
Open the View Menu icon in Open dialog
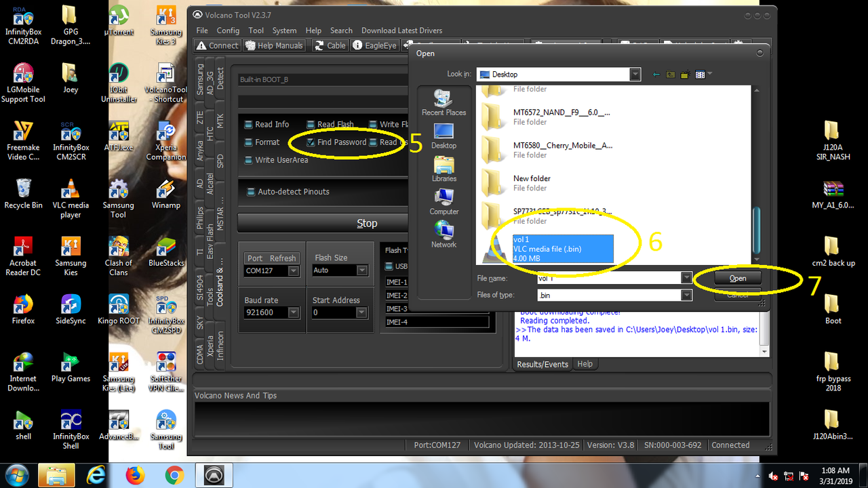703,75
